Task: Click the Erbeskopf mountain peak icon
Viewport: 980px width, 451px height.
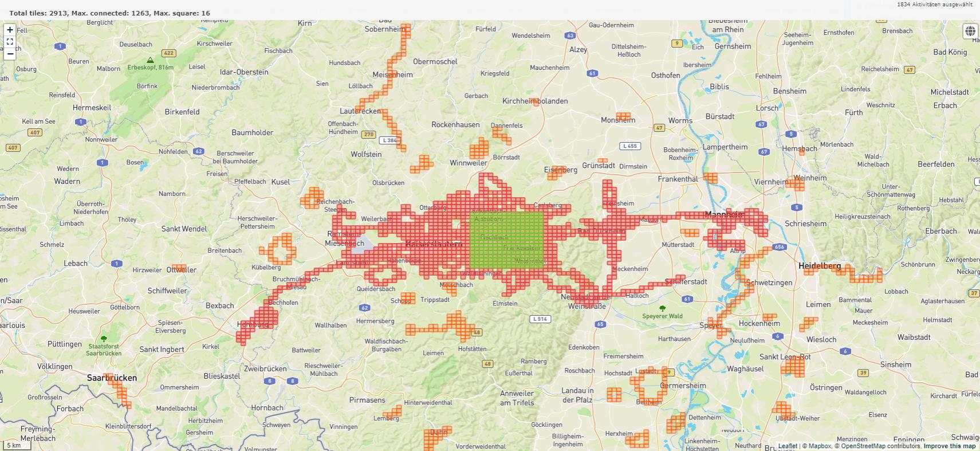Action: tap(150, 60)
